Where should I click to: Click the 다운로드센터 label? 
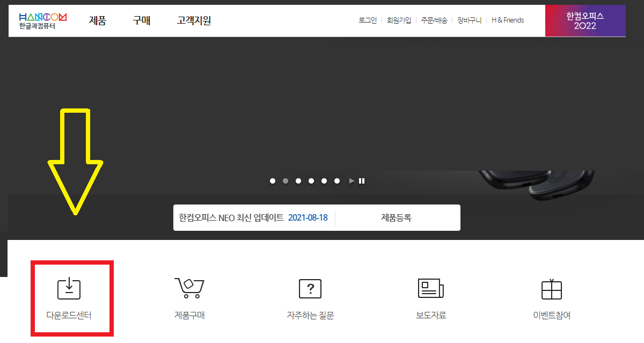pos(69,316)
